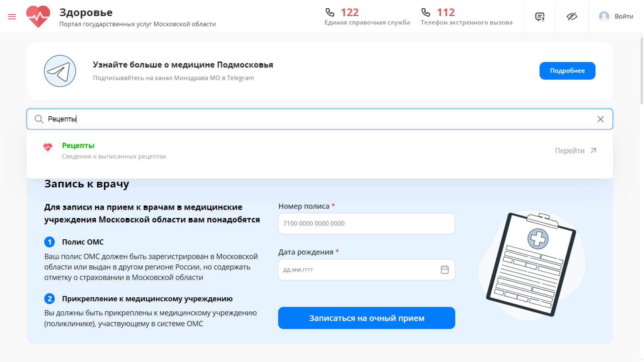Open the feedback question-chat icon
Screen dimensions: 644x362
539,16
